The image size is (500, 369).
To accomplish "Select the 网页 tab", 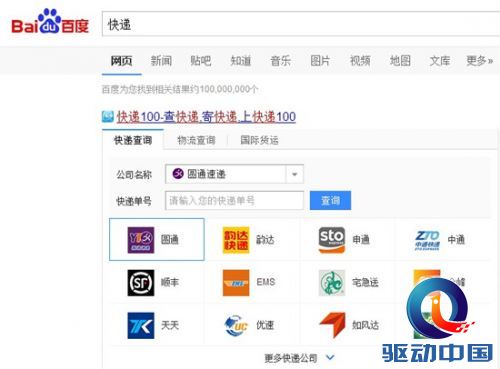I will [121, 61].
